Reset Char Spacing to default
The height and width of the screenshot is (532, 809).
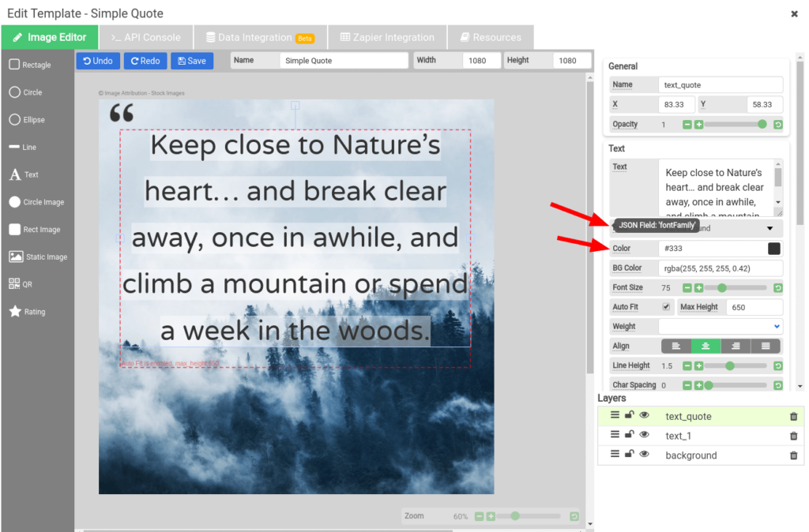click(x=778, y=386)
